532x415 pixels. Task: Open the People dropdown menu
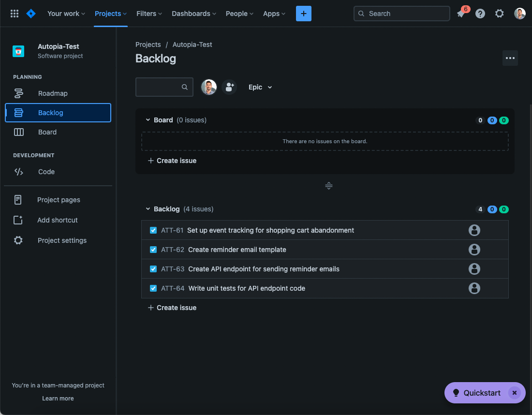(x=239, y=14)
